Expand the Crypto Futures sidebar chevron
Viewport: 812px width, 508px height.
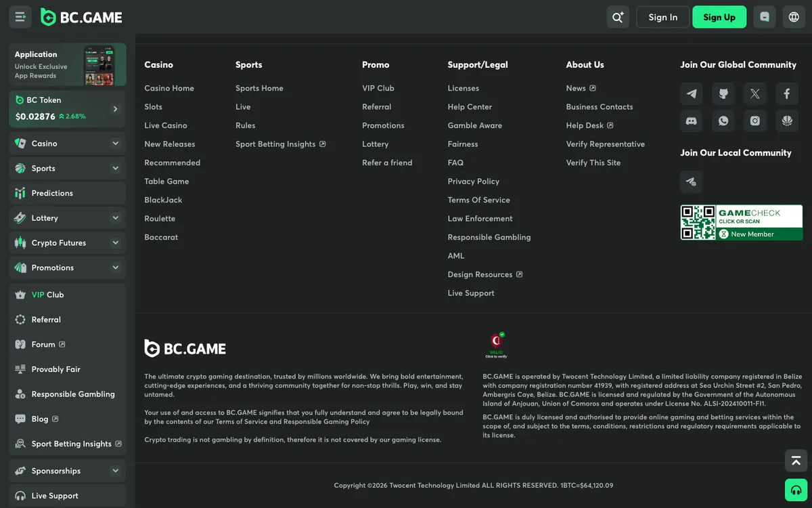(115, 242)
